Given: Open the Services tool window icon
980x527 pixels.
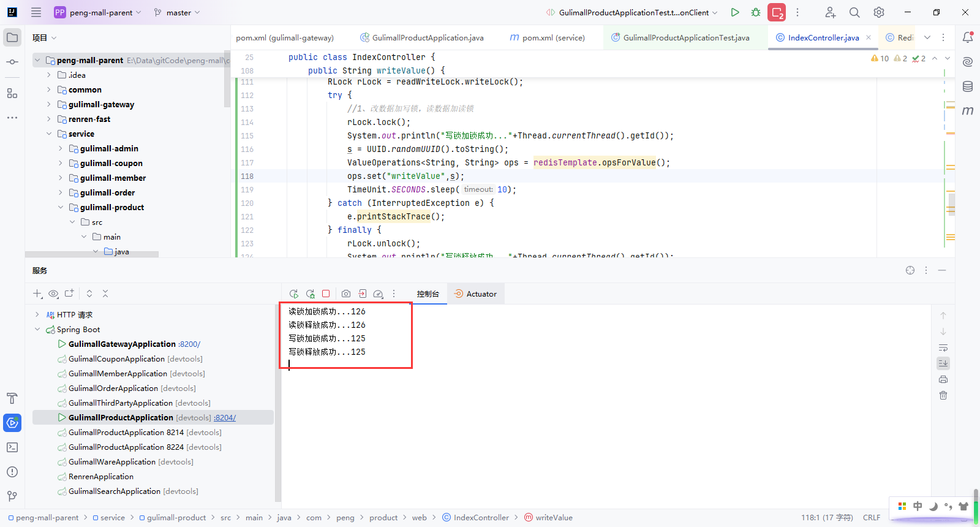Looking at the screenshot, I should coord(12,423).
